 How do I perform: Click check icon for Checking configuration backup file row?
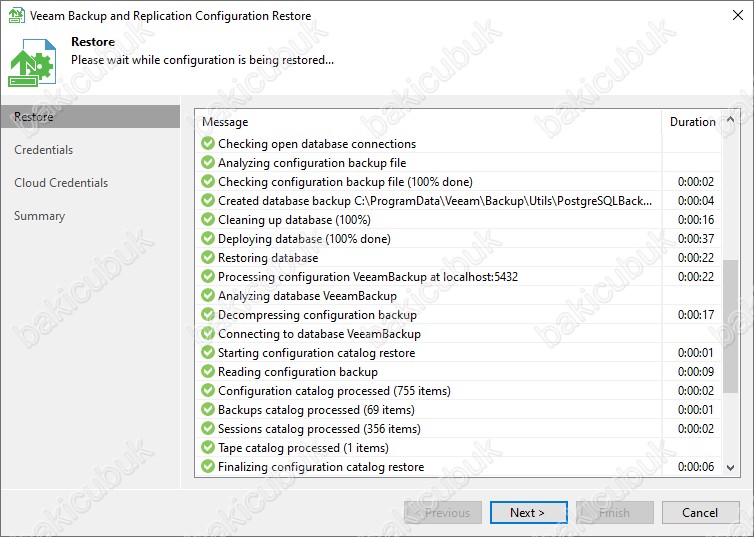(208, 181)
